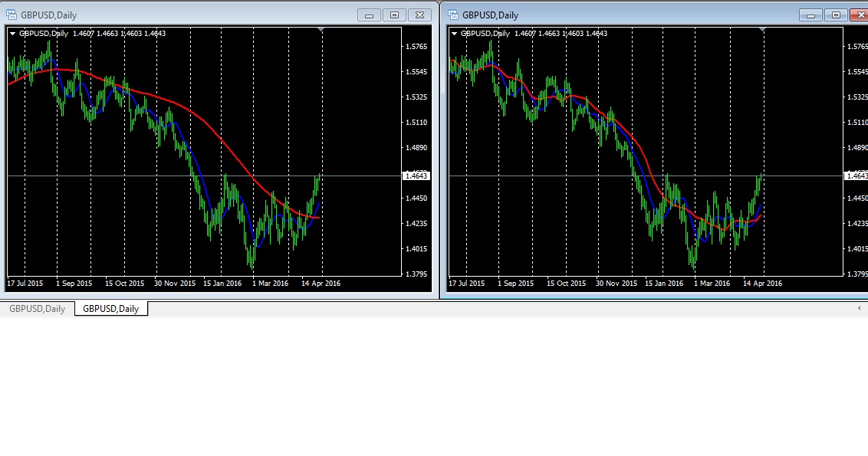The width and height of the screenshot is (868, 456).
Task: Click the chart shift marker on right chart
Action: pos(762,29)
